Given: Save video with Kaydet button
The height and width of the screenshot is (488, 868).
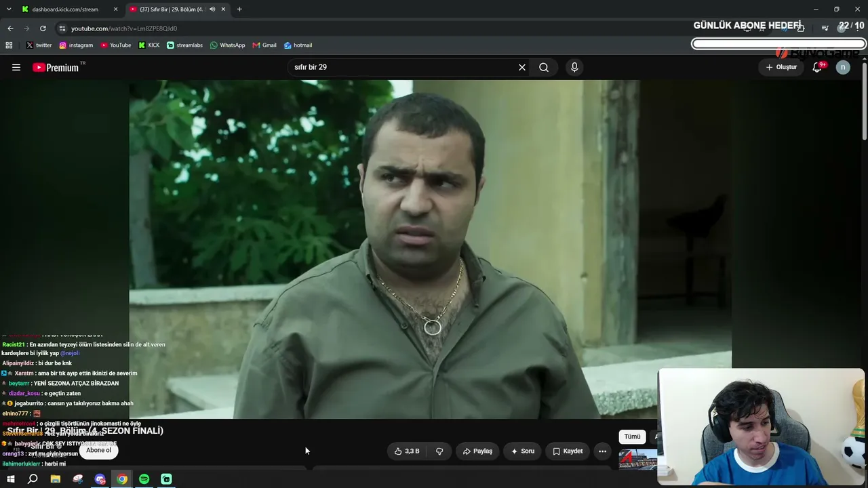Looking at the screenshot, I should [x=568, y=451].
